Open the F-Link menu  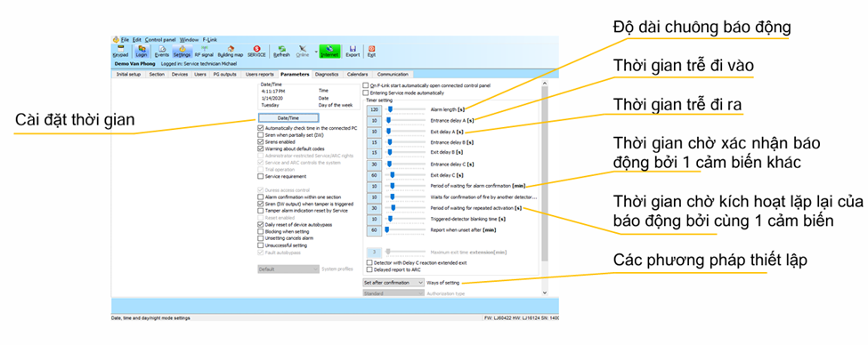(x=210, y=40)
